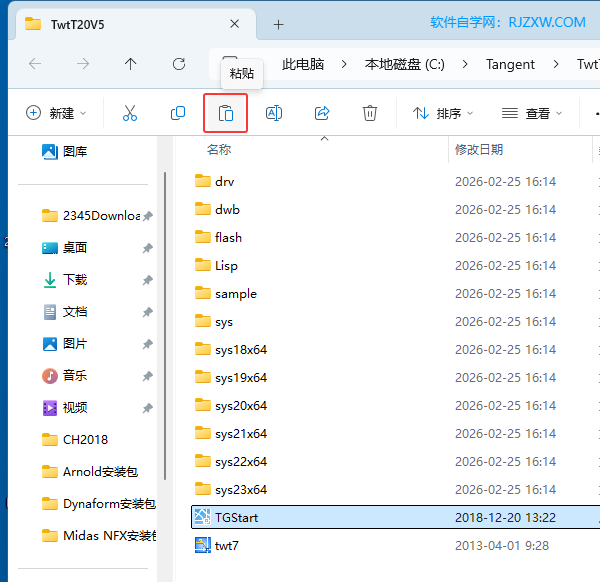This screenshot has width=600, height=582.
Task: Toggle pin next to 文档
Action: tap(148, 312)
